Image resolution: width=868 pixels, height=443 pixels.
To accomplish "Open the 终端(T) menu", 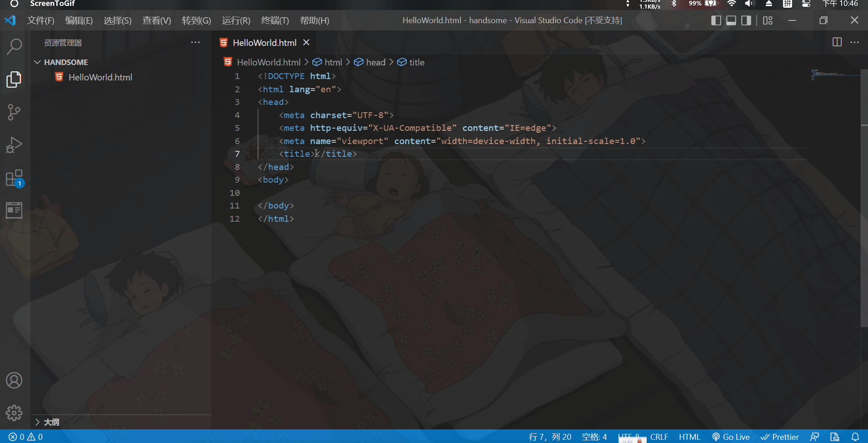I will tap(275, 20).
